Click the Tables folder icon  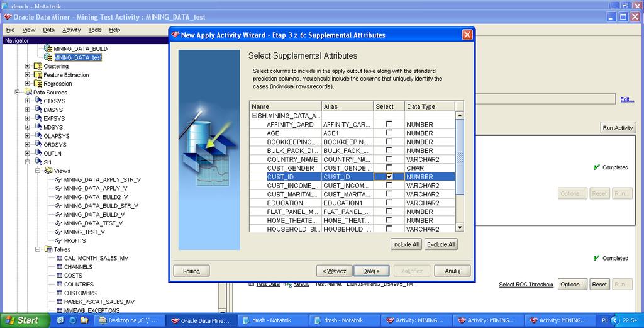pos(48,249)
